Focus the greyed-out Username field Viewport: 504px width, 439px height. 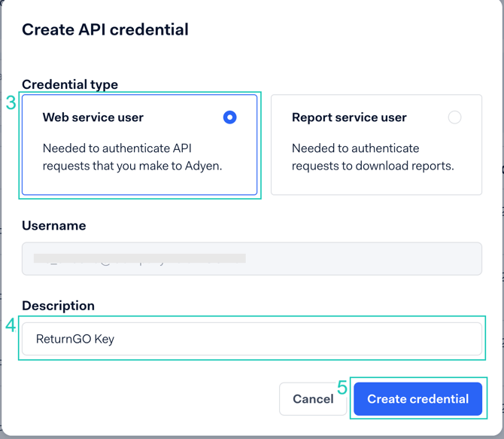pos(361,258)
